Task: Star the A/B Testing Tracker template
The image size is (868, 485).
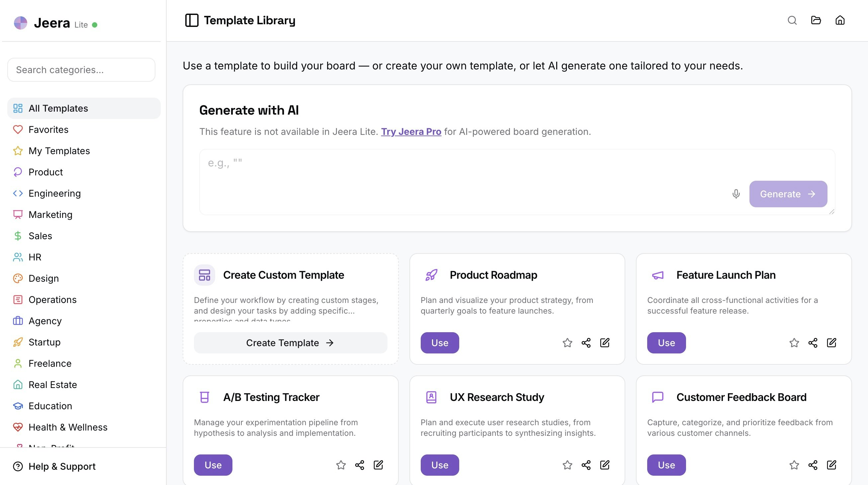Action: pos(341,465)
